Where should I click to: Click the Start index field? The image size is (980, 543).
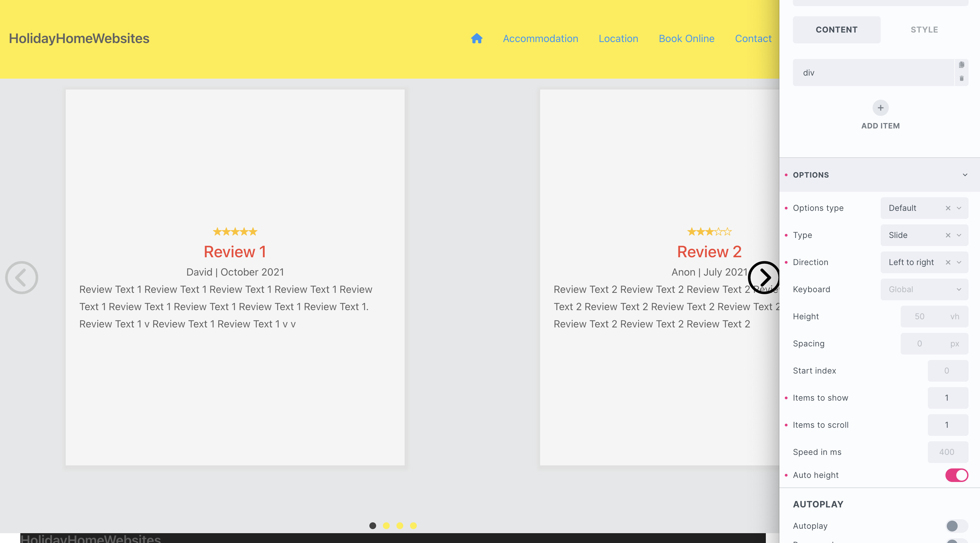(x=948, y=370)
